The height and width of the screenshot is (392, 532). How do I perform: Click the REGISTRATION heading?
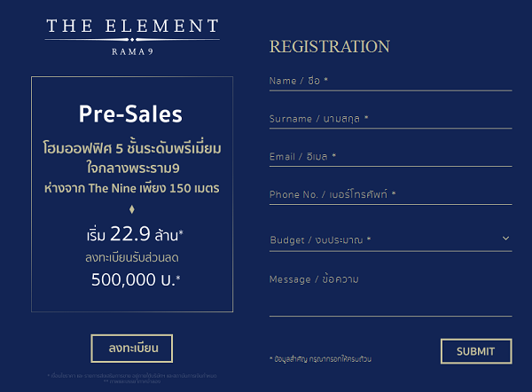[330, 46]
